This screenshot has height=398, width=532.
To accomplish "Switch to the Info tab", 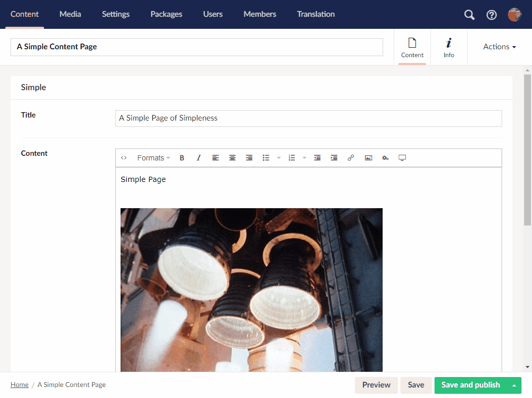I will point(449,47).
